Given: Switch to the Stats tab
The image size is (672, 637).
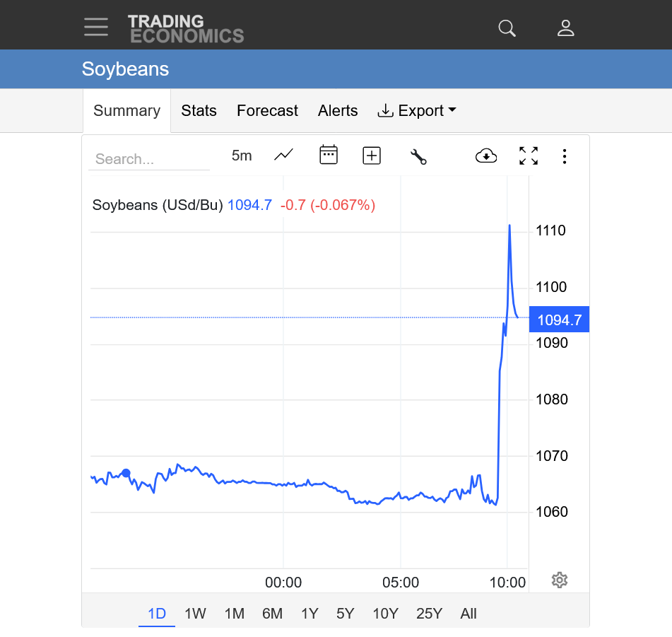Looking at the screenshot, I should coord(199,111).
